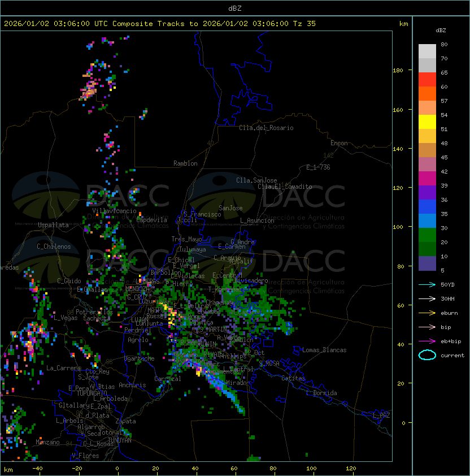Click the cyan 50YD arrow in legend
The height and width of the screenshot is (476, 470).
coord(427,285)
